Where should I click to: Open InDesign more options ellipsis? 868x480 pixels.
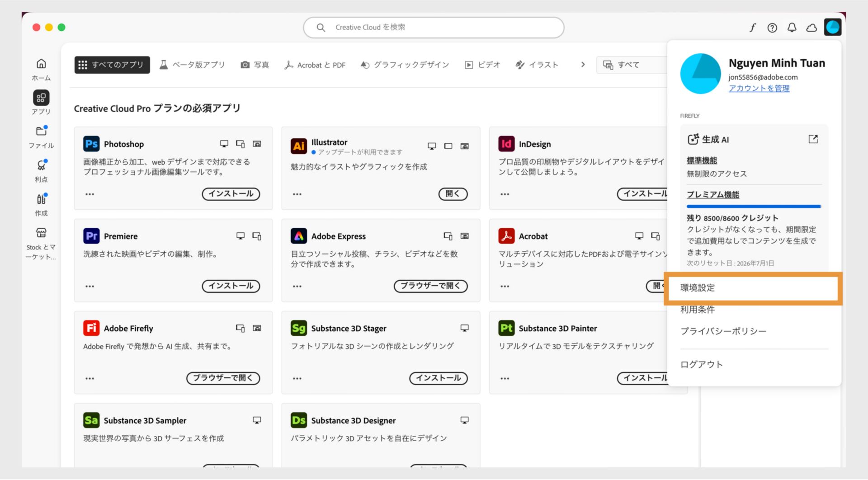[x=505, y=194]
